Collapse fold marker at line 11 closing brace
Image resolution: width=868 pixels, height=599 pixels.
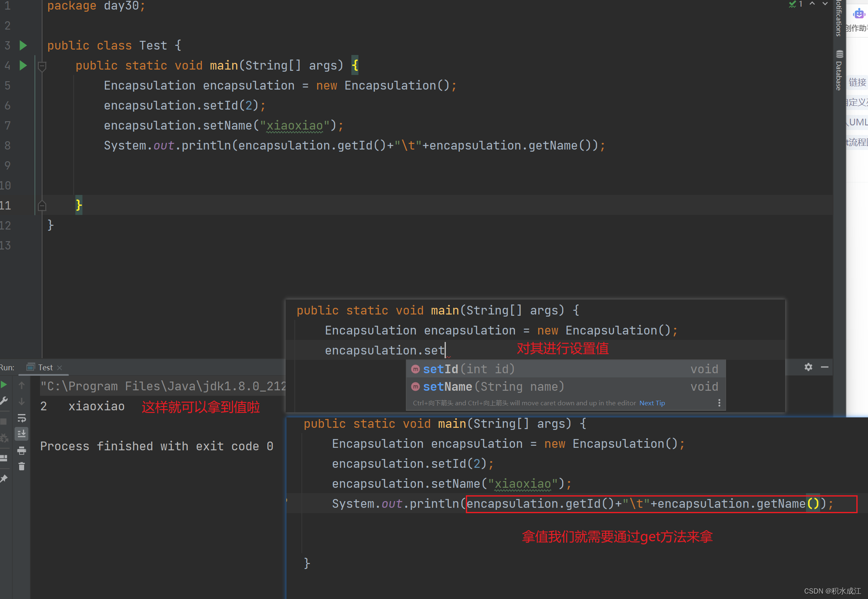click(x=42, y=206)
